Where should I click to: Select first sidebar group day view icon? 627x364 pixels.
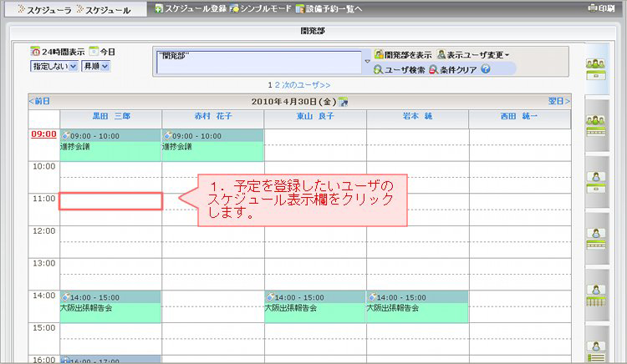click(x=596, y=69)
